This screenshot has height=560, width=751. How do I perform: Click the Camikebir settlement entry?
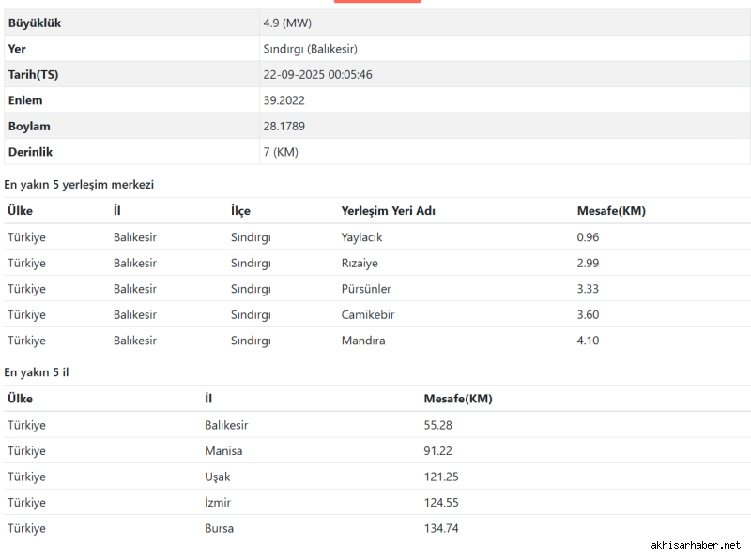tap(367, 314)
